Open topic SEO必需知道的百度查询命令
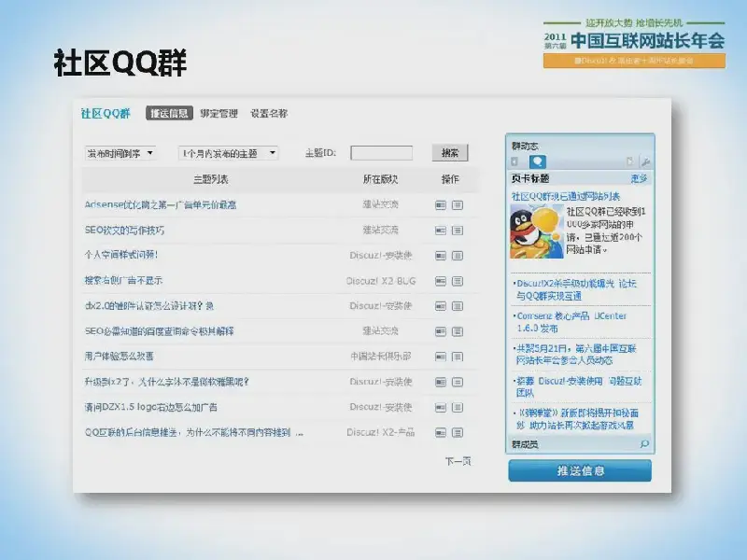 159,331
